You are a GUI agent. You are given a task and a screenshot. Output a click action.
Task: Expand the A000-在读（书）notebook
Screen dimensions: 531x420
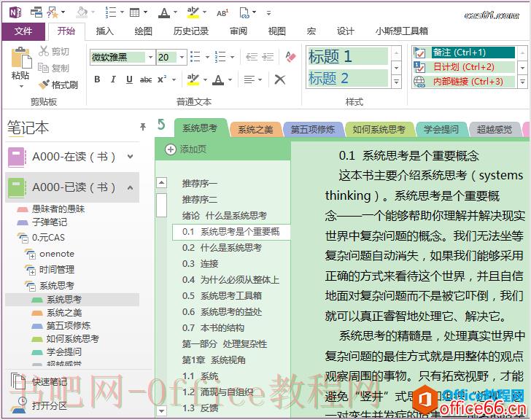tap(130, 157)
